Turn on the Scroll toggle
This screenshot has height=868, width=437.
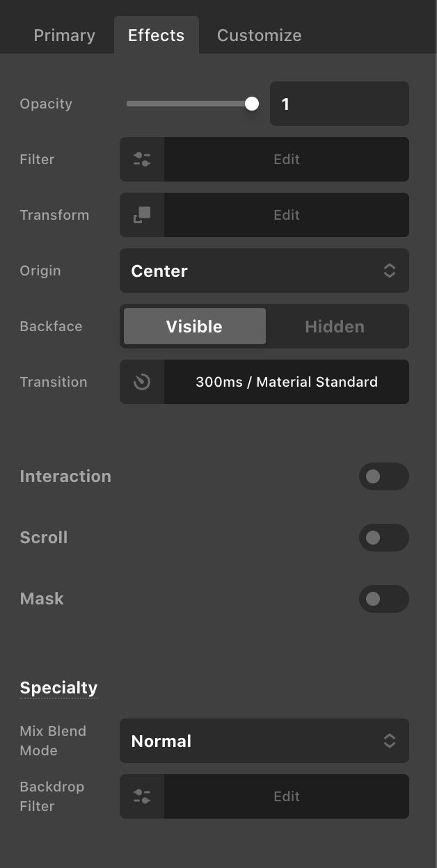[383, 538]
